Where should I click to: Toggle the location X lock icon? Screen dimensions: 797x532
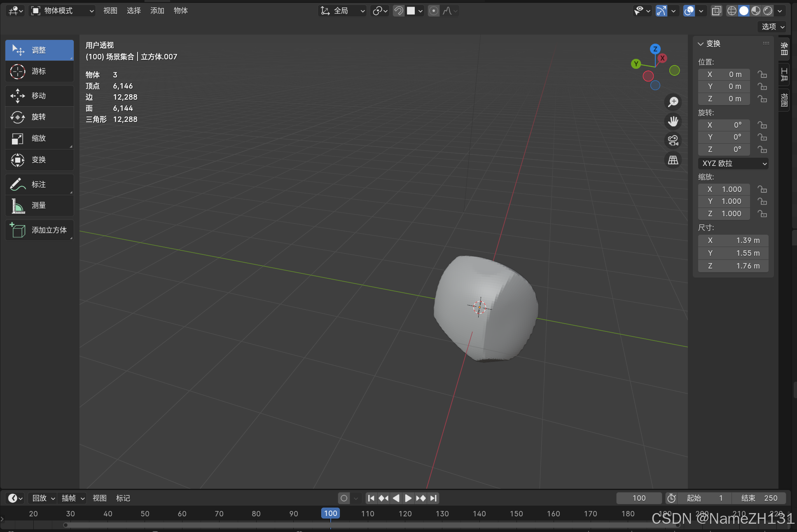click(x=762, y=75)
